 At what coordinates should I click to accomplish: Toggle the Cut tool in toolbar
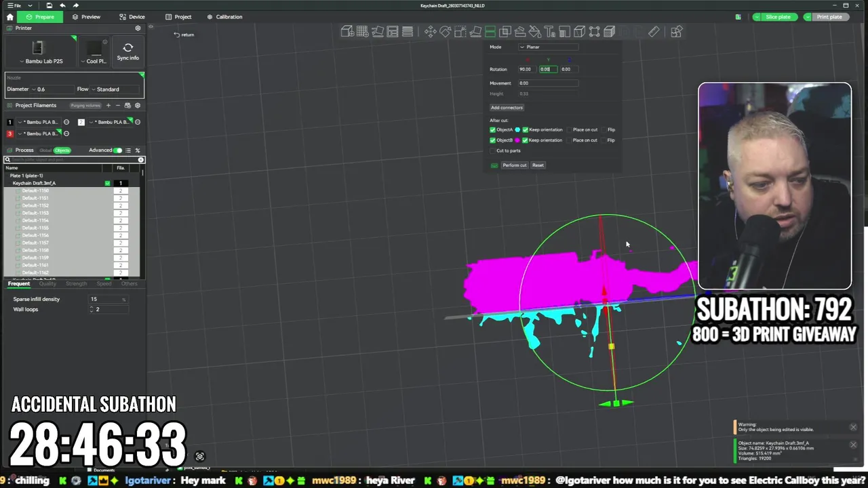pos(490,32)
